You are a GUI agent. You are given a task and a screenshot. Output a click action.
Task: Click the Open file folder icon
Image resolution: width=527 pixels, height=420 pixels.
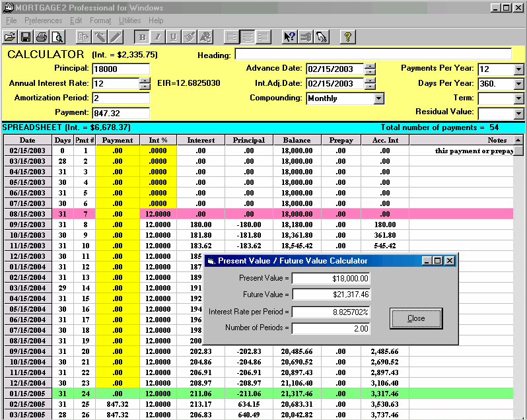(x=10, y=37)
